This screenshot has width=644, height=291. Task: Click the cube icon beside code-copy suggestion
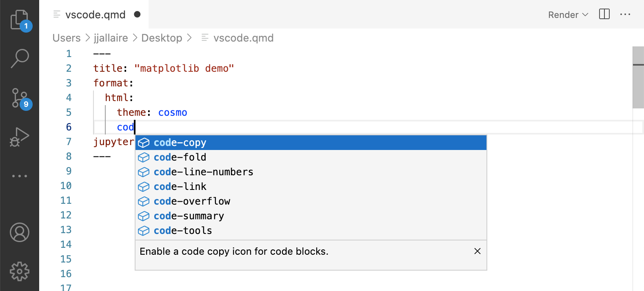[x=144, y=143]
